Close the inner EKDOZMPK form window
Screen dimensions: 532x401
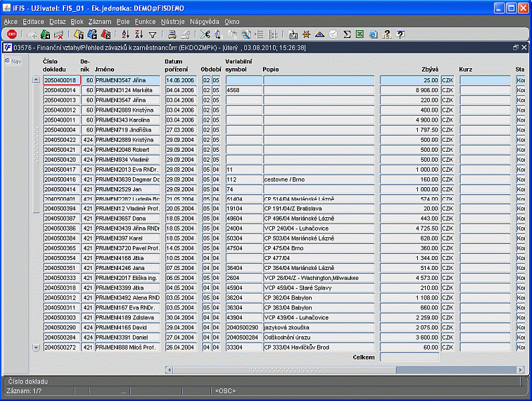[x=524, y=47]
